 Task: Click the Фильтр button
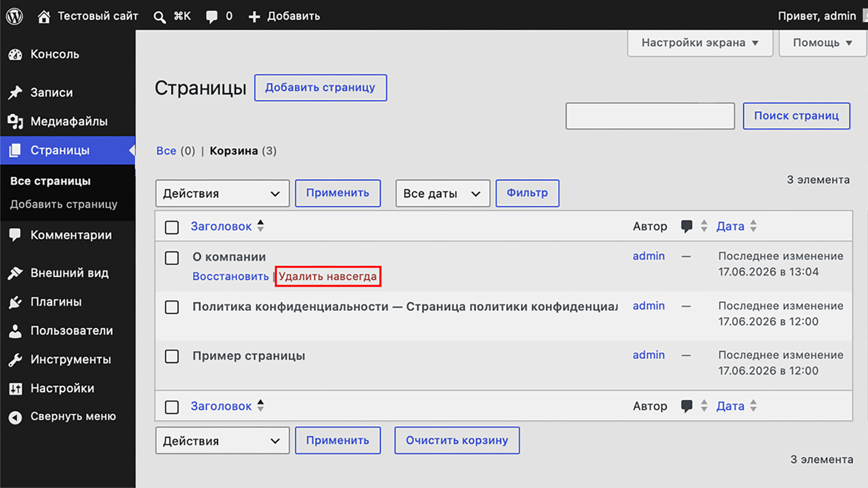tap(527, 193)
